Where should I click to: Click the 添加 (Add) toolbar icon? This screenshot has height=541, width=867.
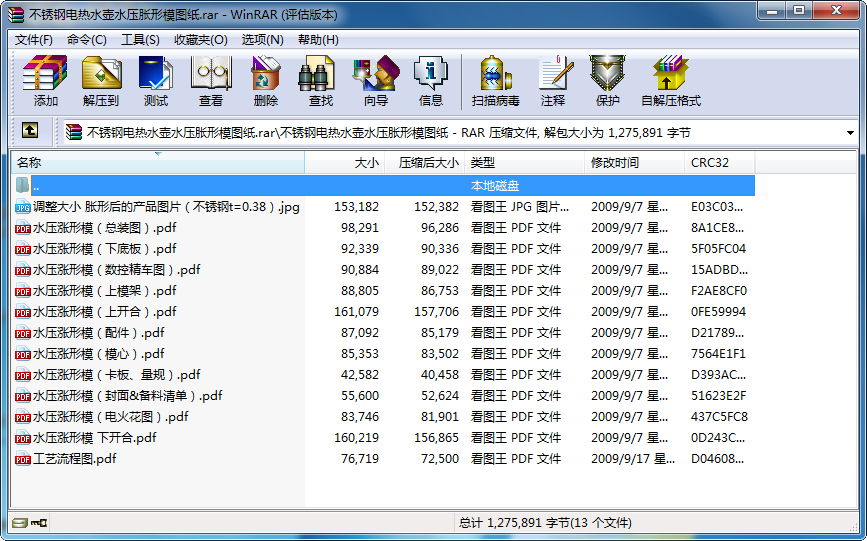45,72
